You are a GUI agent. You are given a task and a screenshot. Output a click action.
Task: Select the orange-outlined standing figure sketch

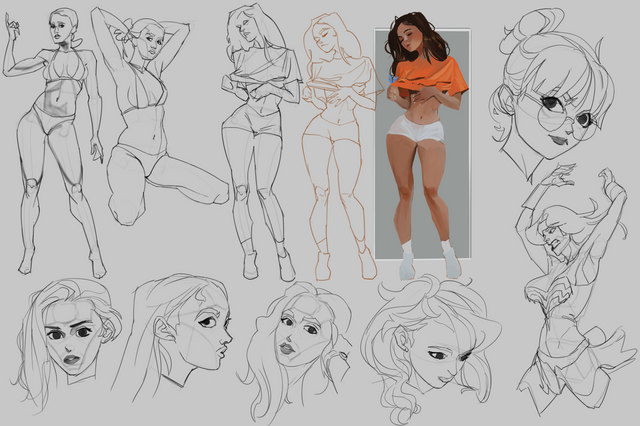click(340, 147)
